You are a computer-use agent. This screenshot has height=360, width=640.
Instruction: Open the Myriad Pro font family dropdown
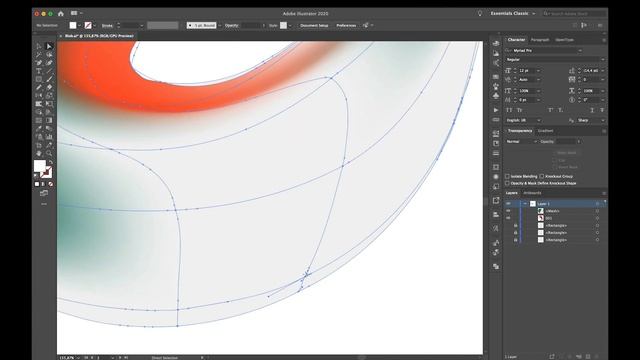[580, 51]
